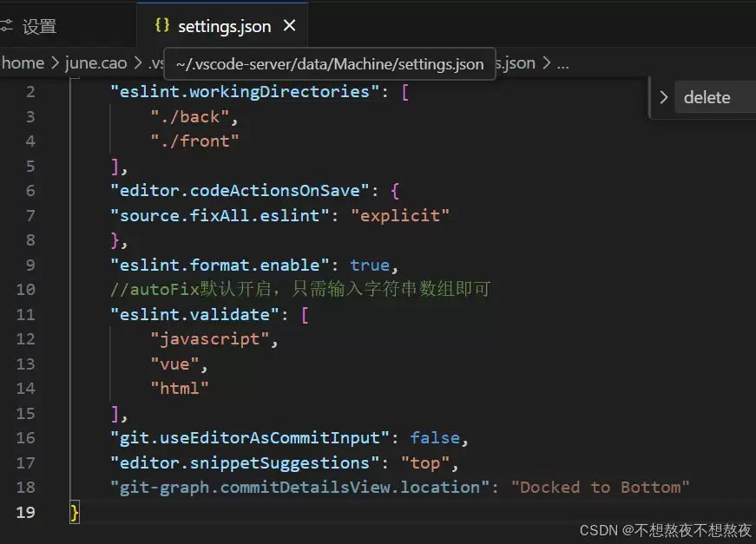Screen dimensions: 756x544
Task: Click the ./front array entry
Action: click(x=195, y=140)
